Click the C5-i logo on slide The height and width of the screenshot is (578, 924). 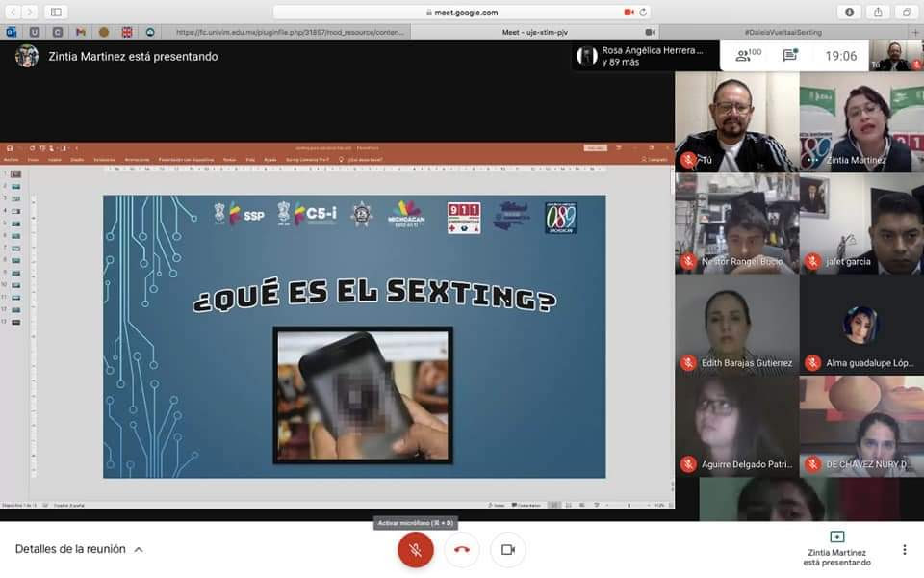coord(308,214)
